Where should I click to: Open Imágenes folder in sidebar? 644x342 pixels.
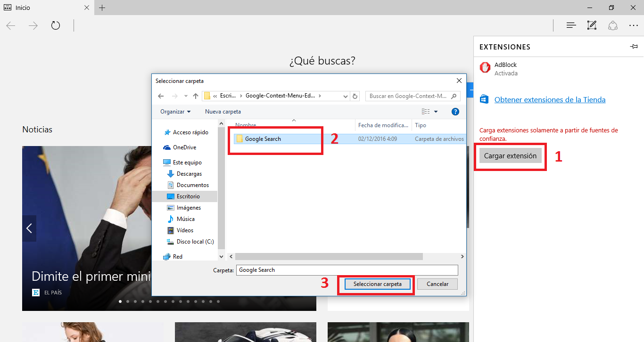click(184, 208)
